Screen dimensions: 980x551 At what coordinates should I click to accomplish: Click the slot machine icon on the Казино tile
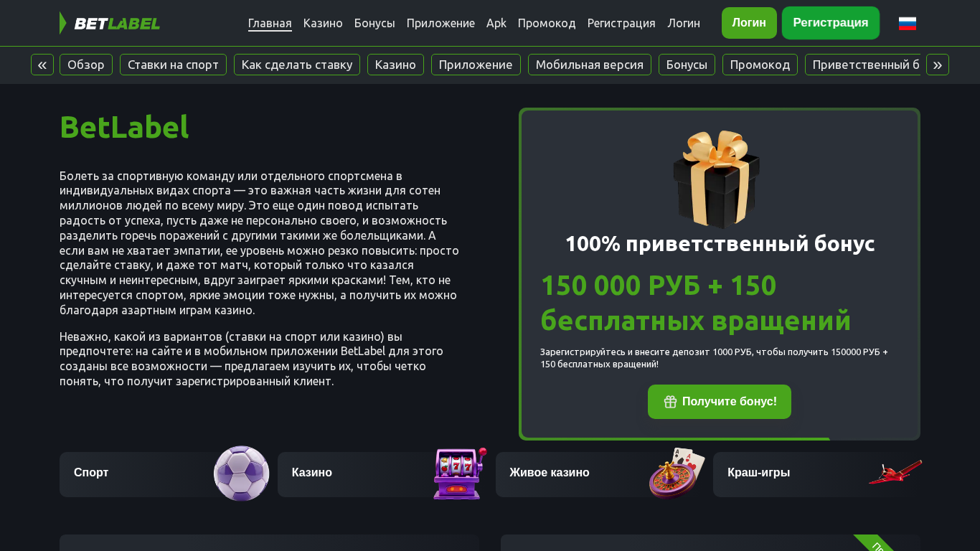[x=459, y=474]
